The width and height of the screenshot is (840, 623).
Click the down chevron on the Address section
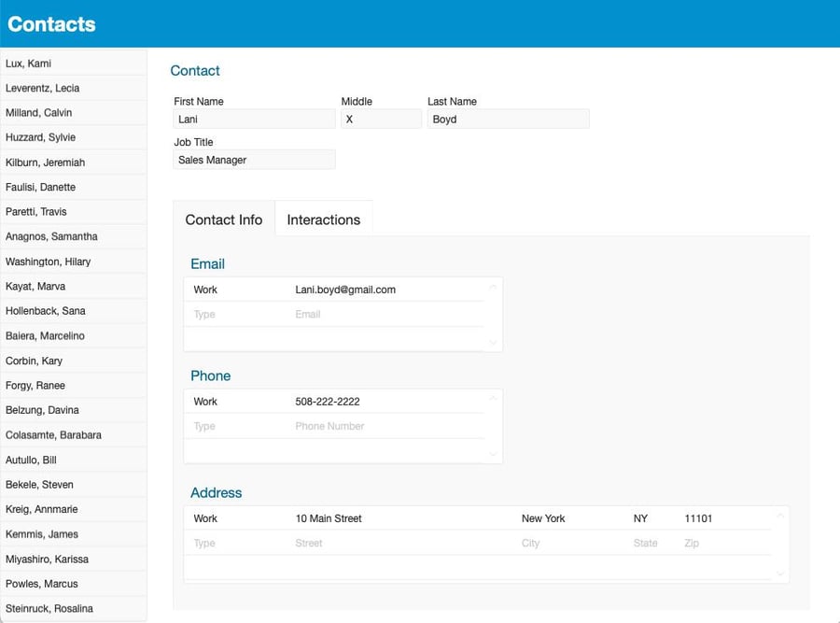point(780,573)
